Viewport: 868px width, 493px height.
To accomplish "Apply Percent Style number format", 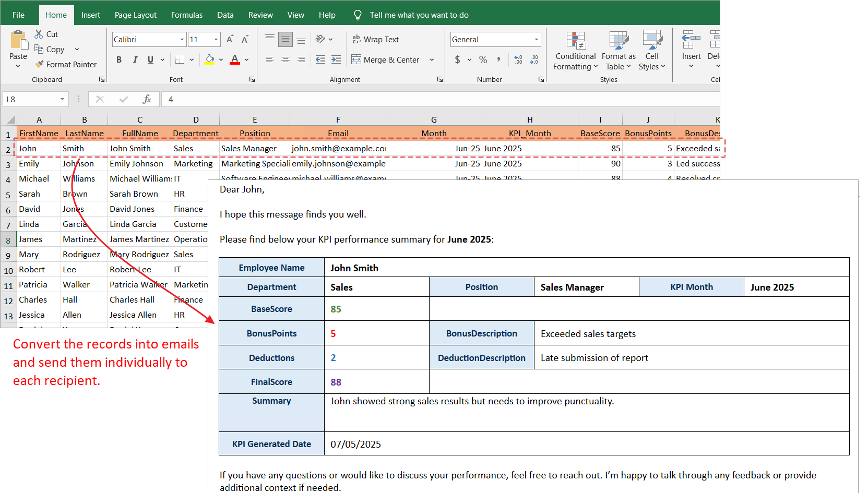I will tap(483, 59).
